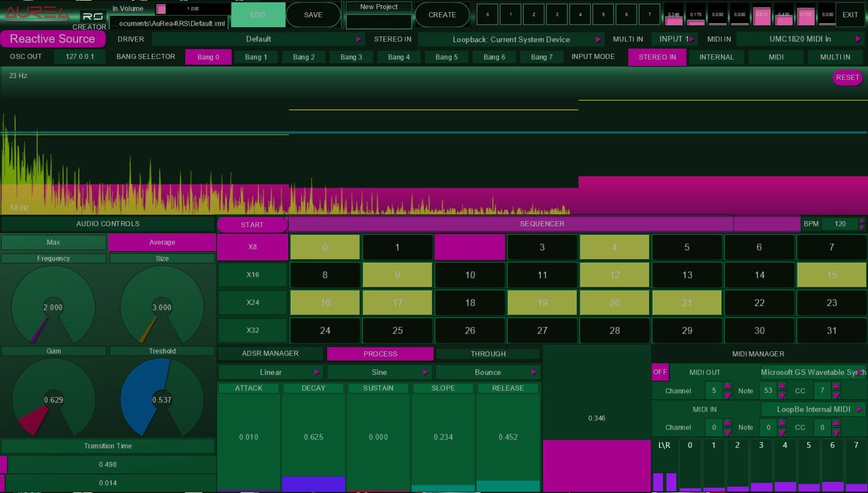Click the OSC OUT IP address field

[x=80, y=57]
